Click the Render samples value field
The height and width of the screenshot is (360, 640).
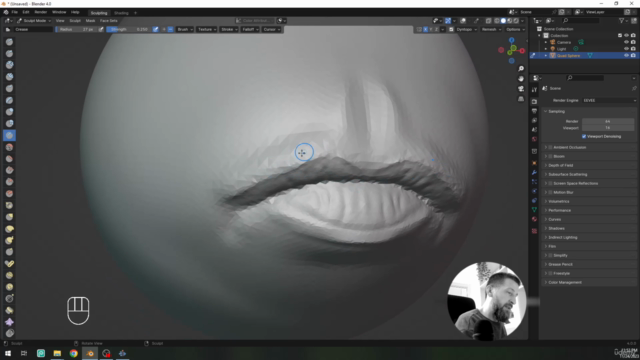607,121
